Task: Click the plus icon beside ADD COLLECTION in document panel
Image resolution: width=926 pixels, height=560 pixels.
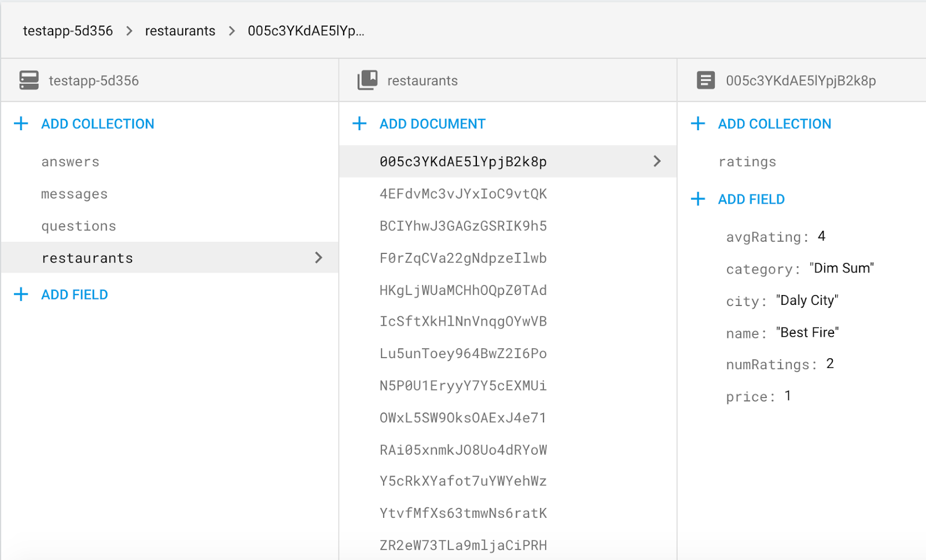Action: click(698, 123)
